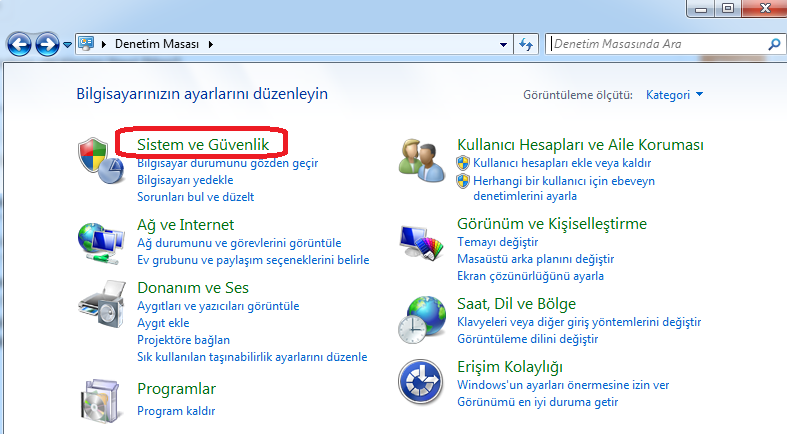Click Sık kullanılan taşınabilirlik ayarlarını düzenle
The height and width of the screenshot is (434, 787).
pos(252,357)
